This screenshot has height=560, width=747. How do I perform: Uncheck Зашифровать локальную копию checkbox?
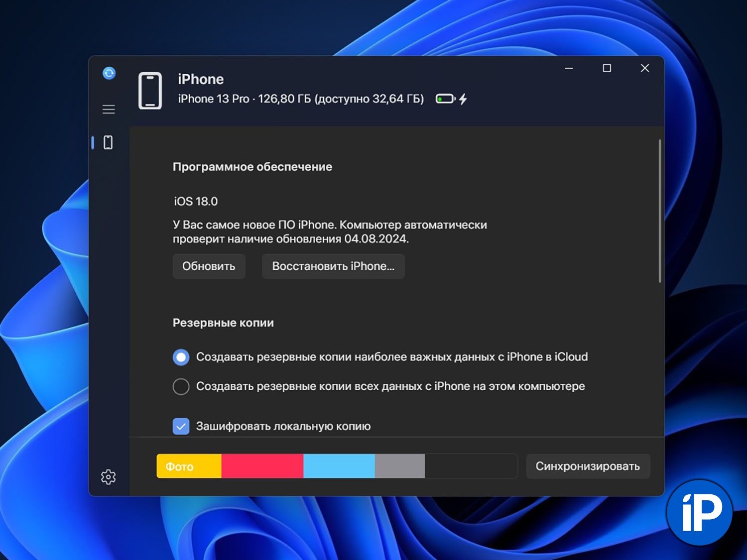181,426
